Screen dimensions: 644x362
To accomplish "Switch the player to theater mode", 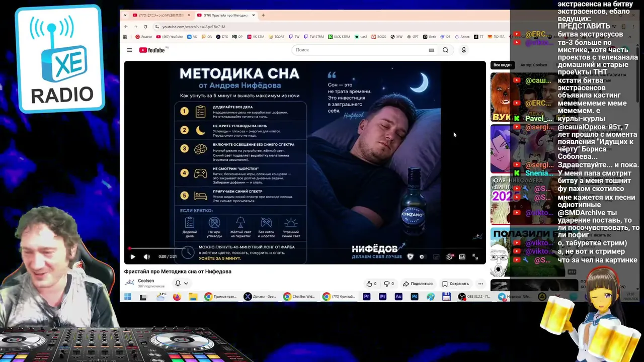I will 462,257.
